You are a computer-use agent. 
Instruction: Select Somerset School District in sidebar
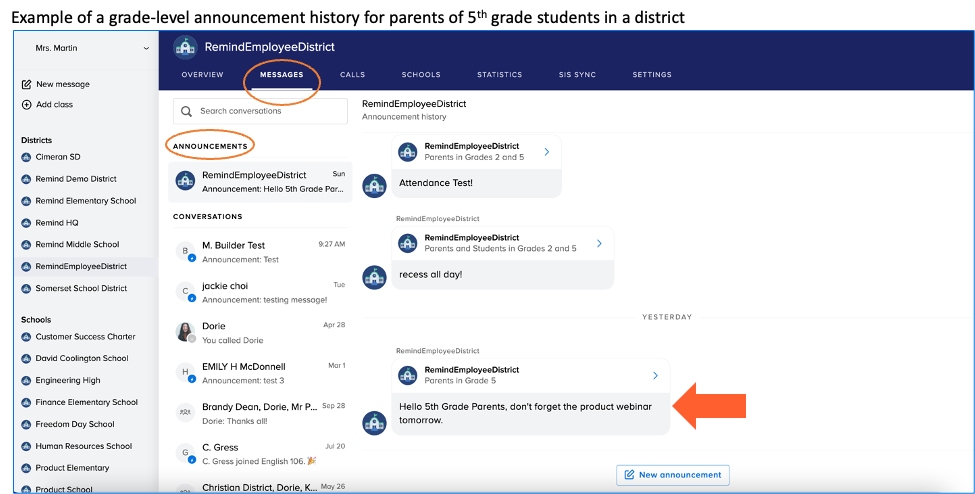tap(81, 288)
